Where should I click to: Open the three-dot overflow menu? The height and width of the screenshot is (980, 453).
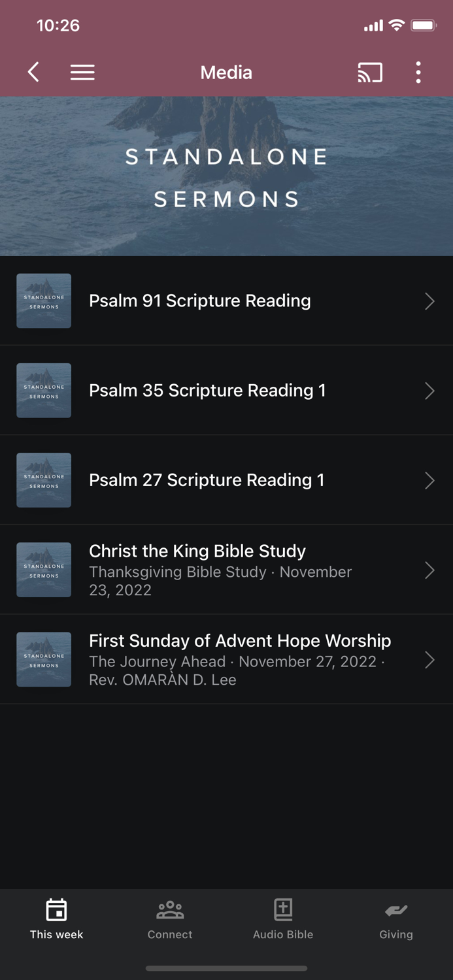418,73
